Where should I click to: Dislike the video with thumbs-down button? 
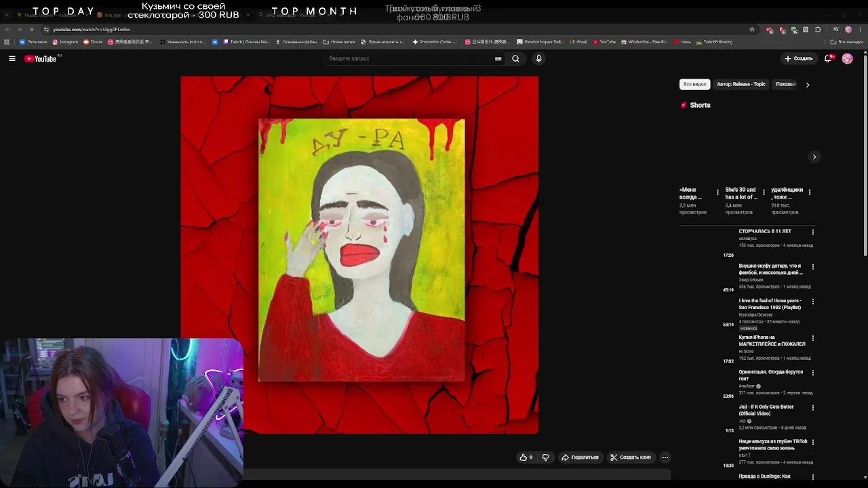[545, 457]
